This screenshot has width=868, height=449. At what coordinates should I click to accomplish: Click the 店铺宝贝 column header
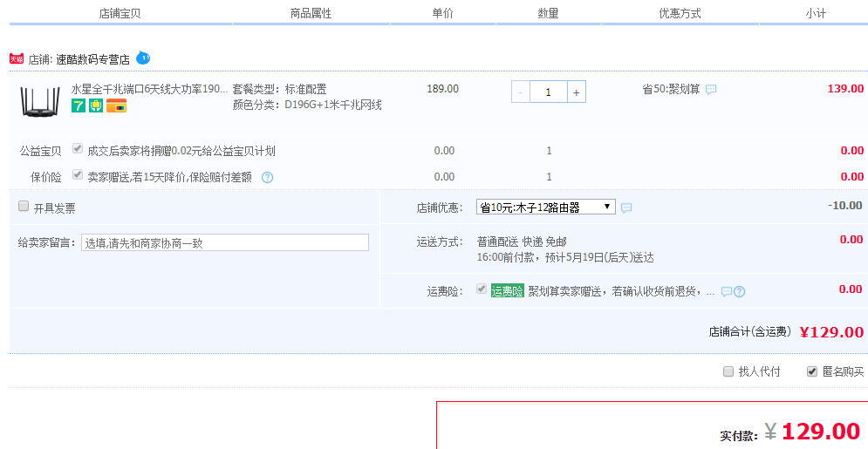120,13
